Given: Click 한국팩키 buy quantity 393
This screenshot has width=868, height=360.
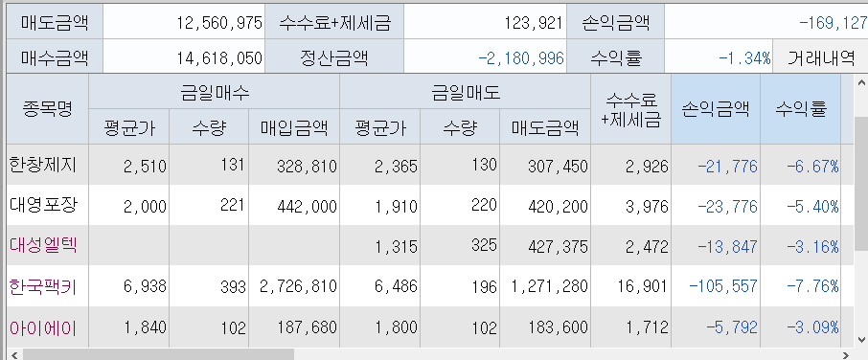Looking at the screenshot, I should point(233,286).
